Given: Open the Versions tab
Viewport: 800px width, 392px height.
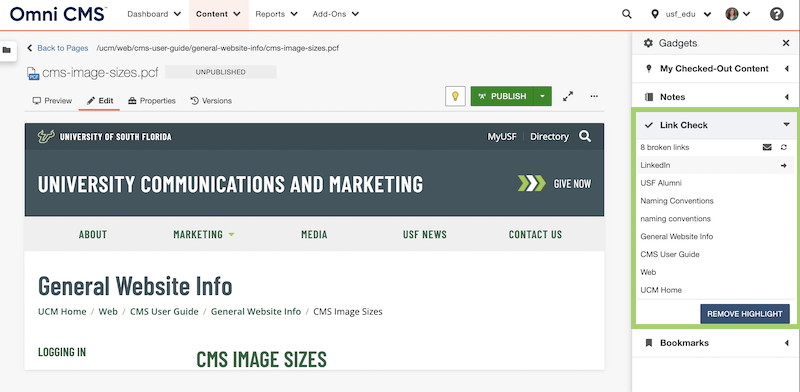Looking at the screenshot, I should 211,101.
